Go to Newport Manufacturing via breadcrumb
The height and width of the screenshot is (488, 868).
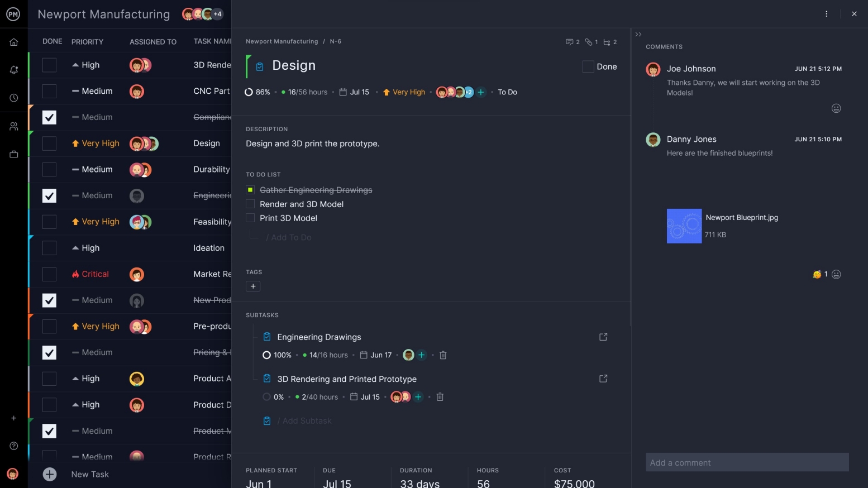coord(282,41)
